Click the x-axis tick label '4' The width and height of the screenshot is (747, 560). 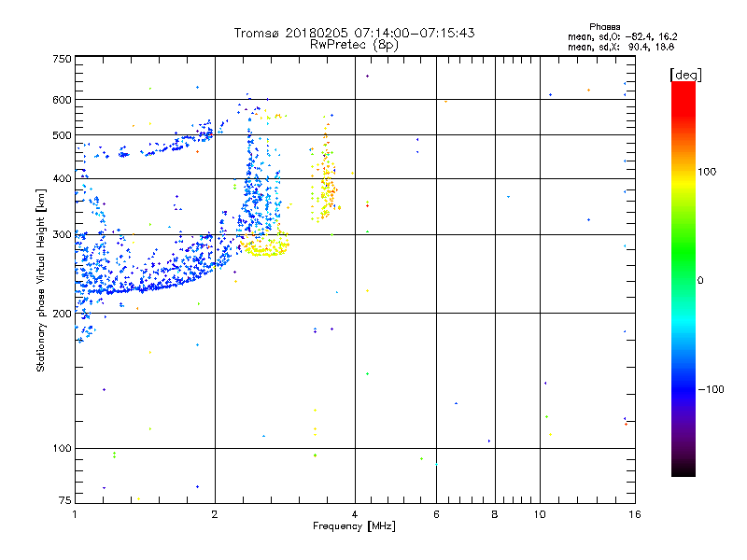click(x=355, y=514)
